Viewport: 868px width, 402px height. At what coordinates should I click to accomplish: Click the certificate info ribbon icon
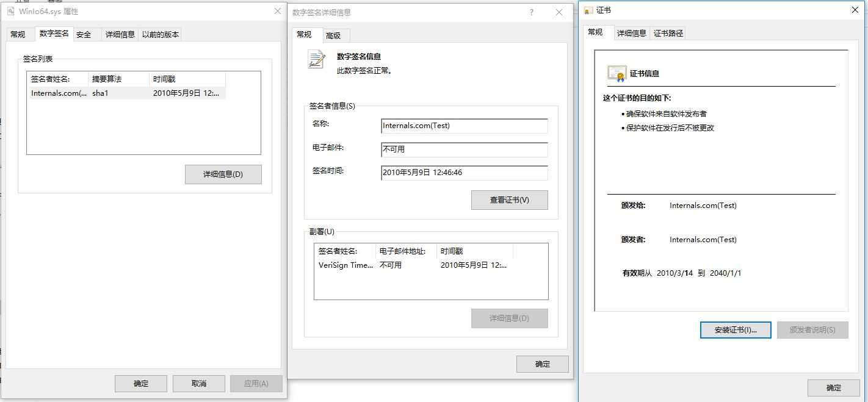[617, 74]
